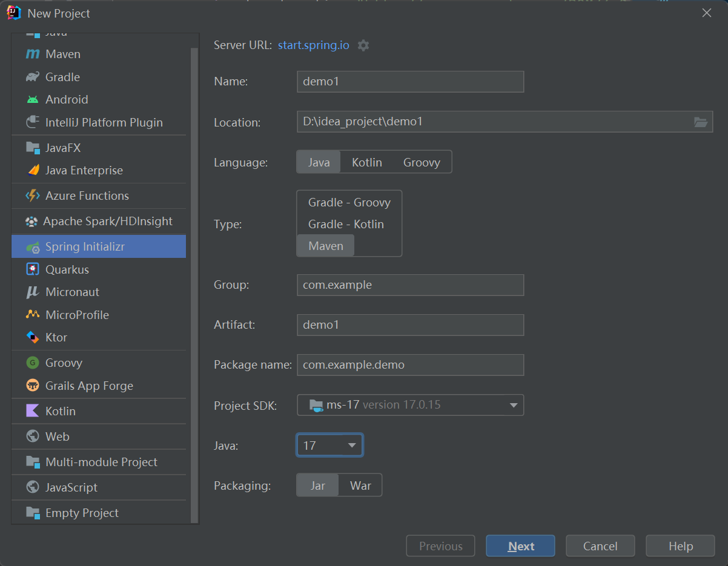728x566 pixels.
Task: Click the Azure Functions lightning icon
Action: point(33,196)
